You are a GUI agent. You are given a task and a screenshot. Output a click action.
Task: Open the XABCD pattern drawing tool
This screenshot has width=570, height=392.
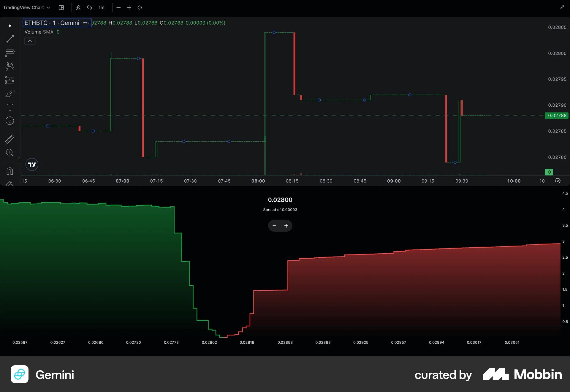(10, 66)
